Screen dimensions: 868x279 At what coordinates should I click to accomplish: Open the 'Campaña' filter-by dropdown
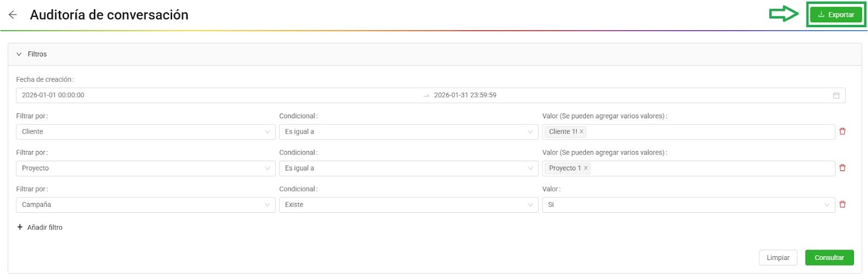click(x=145, y=205)
